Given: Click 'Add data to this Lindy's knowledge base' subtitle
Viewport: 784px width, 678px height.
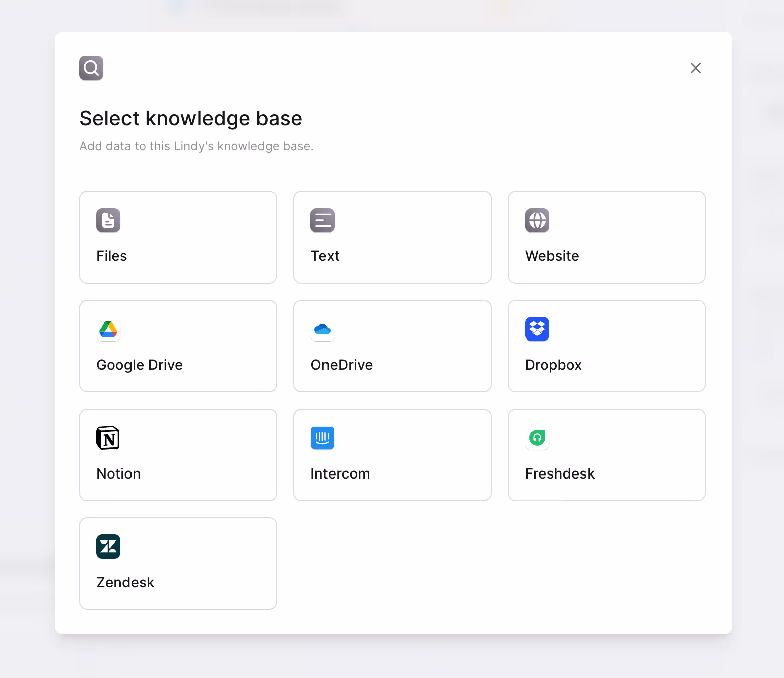Looking at the screenshot, I should [x=197, y=146].
